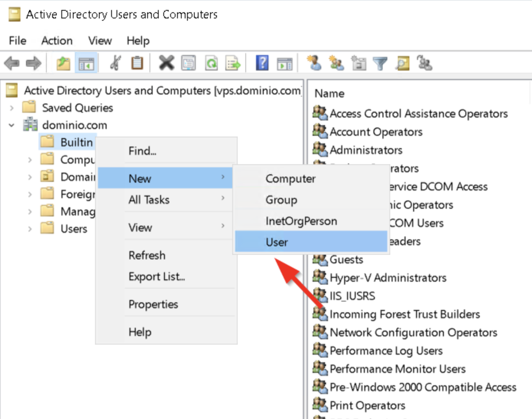This screenshot has width=532, height=419.
Task: Click the Up one level folder icon
Action: (x=63, y=63)
